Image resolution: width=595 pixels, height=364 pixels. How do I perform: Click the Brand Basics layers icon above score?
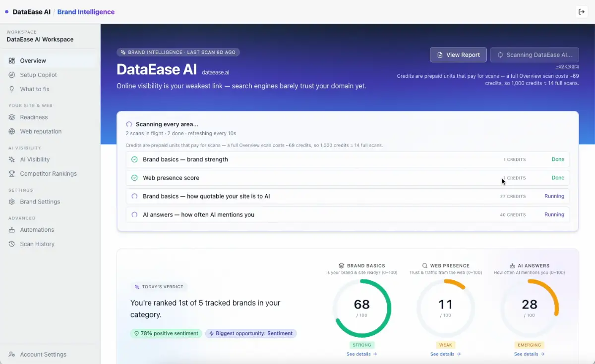(x=342, y=266)
